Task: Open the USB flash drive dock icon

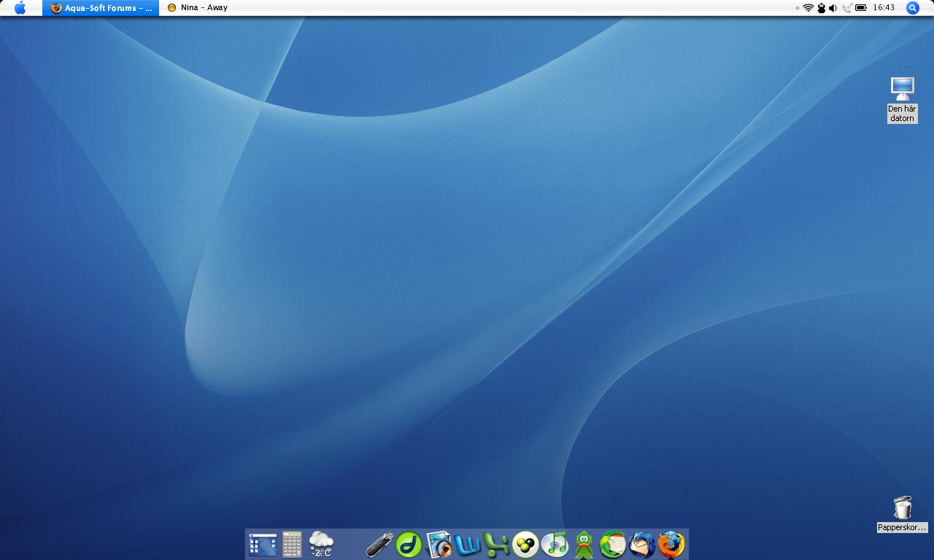Action: [379, 544]
